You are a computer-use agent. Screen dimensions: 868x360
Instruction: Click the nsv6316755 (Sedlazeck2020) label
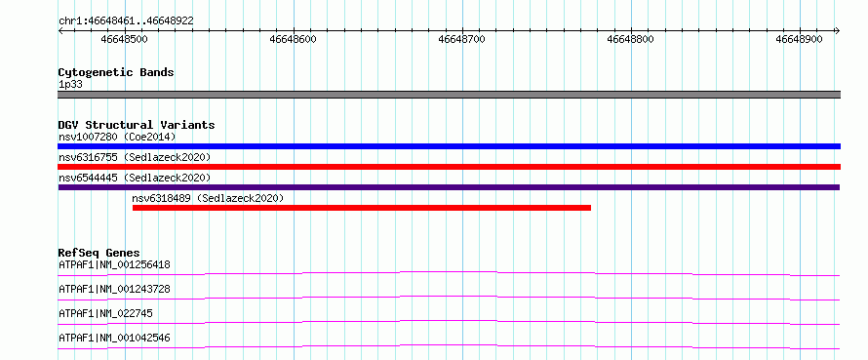135,157
